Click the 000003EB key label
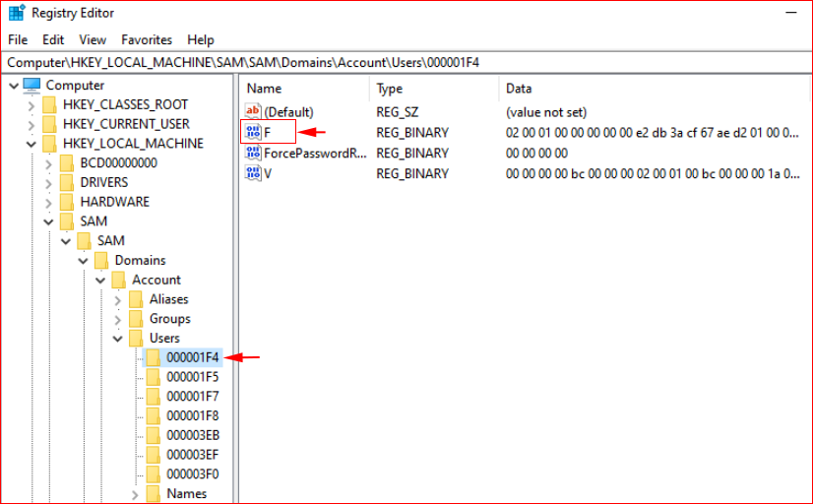Screen dimensions: 813x504 tap(193, 435)
